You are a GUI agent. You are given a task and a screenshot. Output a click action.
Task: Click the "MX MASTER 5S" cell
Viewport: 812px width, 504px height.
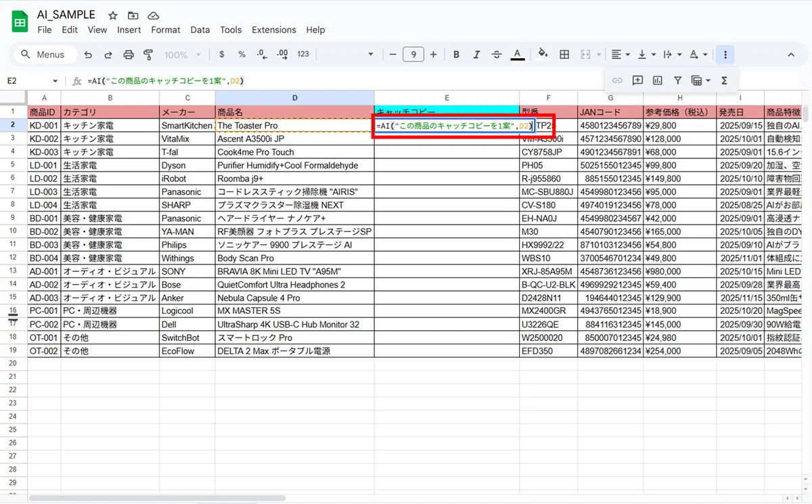coord(294,311)
